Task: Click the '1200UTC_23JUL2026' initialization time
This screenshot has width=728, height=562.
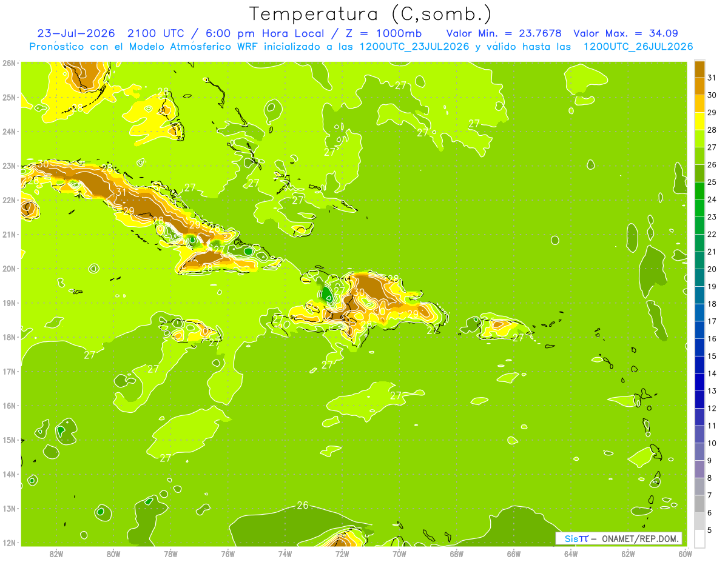Action: coord(414,47)
